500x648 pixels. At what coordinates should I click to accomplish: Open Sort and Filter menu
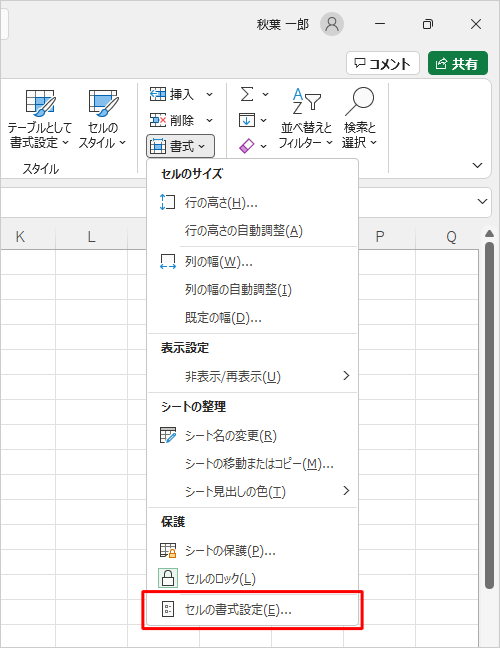pos(306,119)
